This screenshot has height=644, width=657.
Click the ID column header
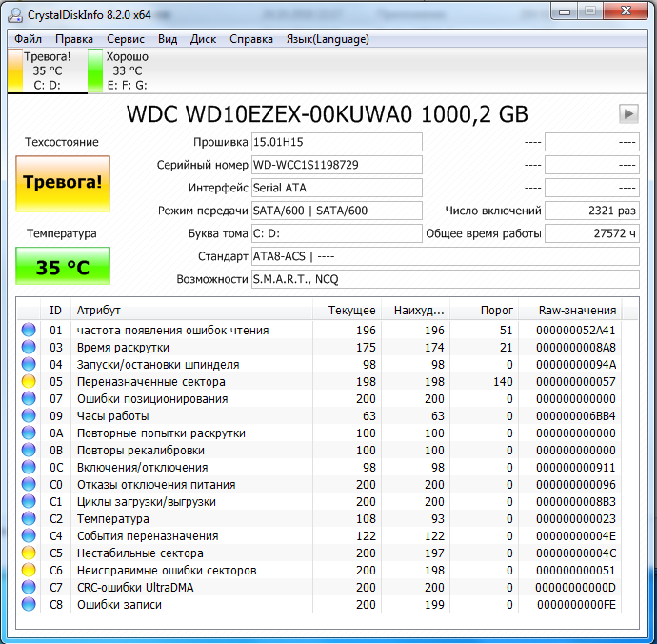point(55,311)
